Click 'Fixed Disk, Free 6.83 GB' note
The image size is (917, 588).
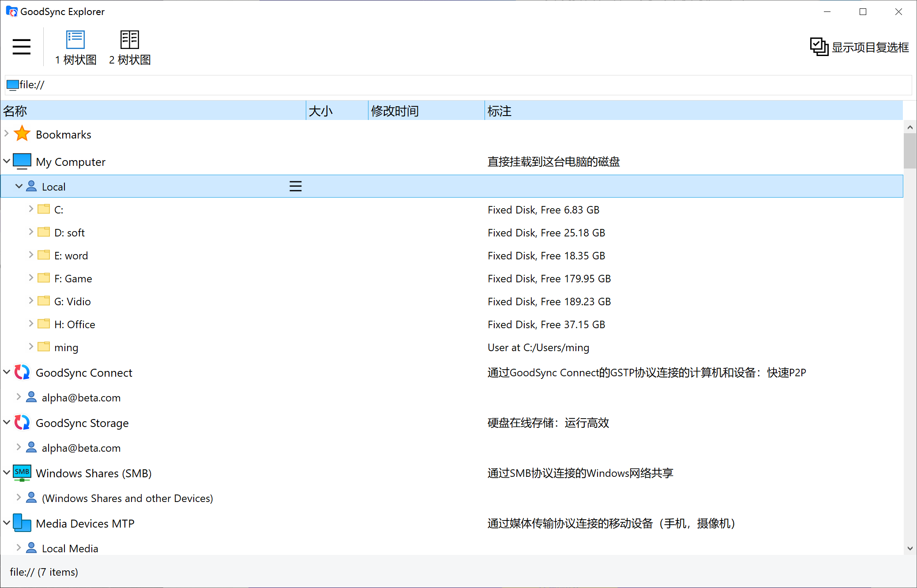tap(543, 210)
